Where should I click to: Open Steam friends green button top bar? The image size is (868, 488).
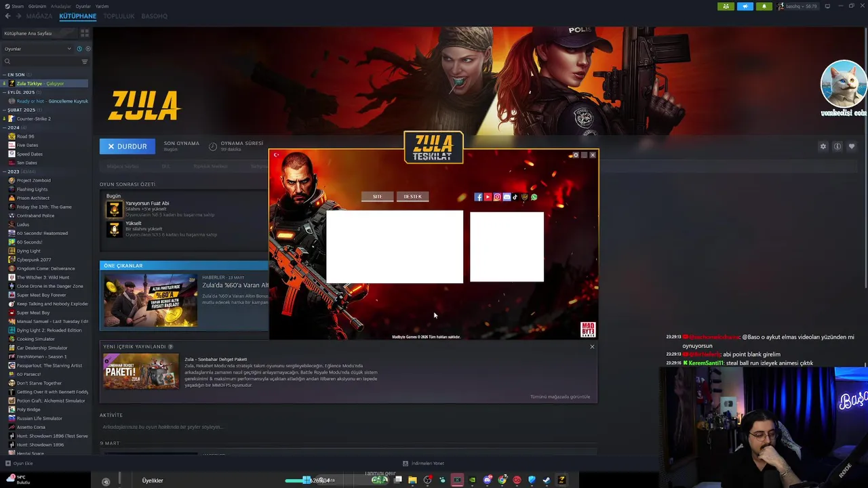[x=726, y=6]
